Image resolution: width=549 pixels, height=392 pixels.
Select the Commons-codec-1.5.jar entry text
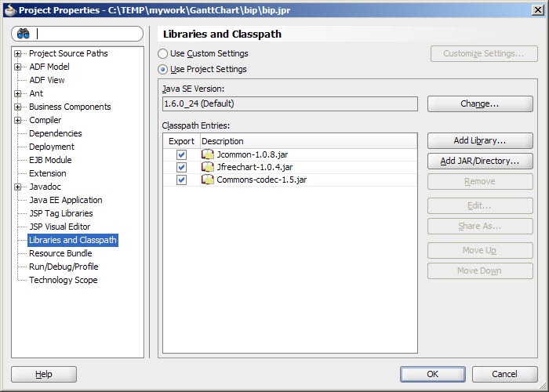[x=261, y=180]
